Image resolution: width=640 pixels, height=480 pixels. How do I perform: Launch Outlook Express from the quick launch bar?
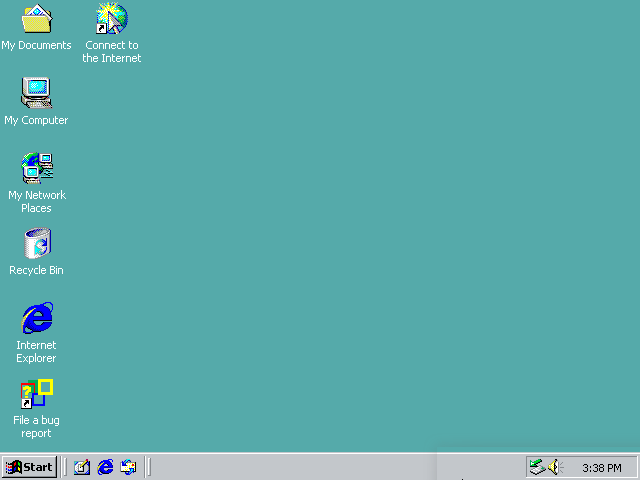click(128, 467)
